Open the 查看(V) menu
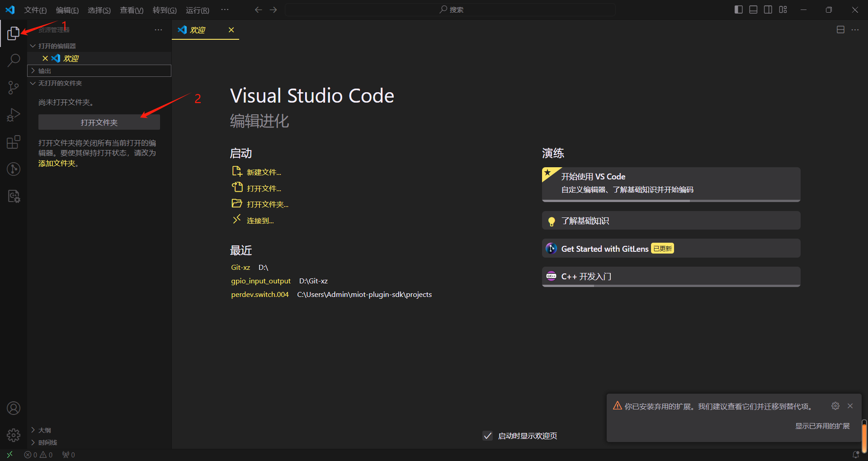 132,10
